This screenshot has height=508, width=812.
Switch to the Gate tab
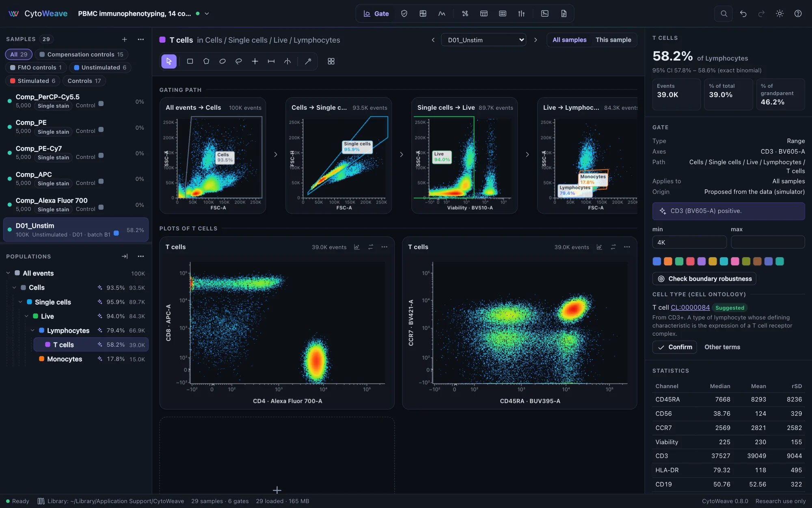click(x=376, y=13)
